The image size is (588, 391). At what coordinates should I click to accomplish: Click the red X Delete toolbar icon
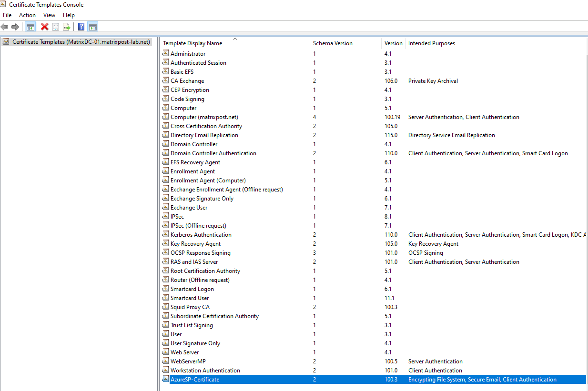[x=45, y=27]
